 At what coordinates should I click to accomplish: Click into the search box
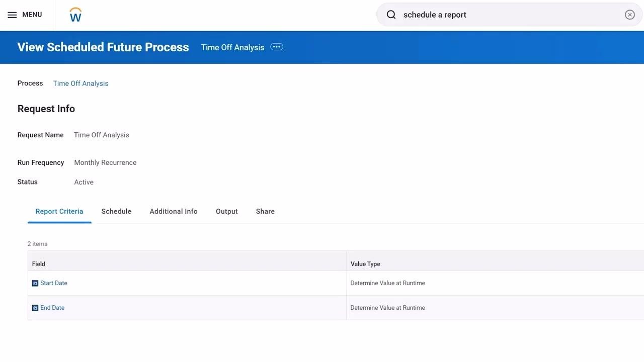509,15
